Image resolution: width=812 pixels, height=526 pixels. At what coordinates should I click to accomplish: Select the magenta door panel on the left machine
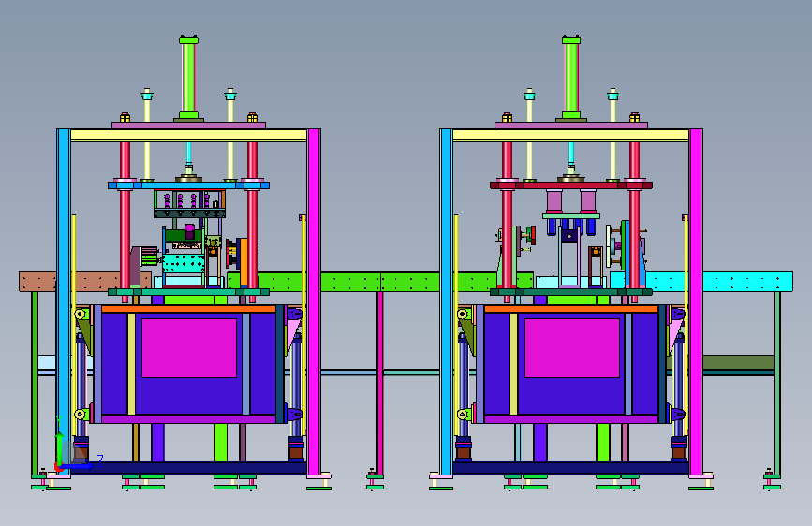(189, 348)
